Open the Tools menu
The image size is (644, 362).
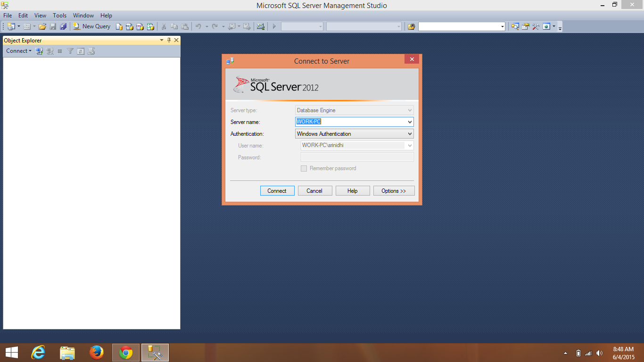click(59, 15)
